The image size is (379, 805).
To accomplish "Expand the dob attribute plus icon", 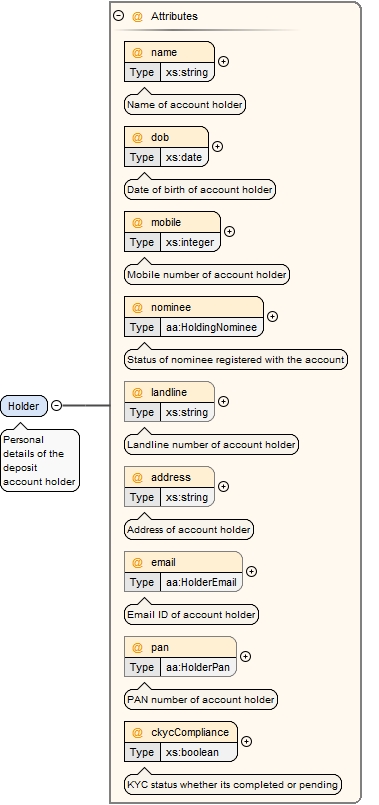I will click(218, 147).
